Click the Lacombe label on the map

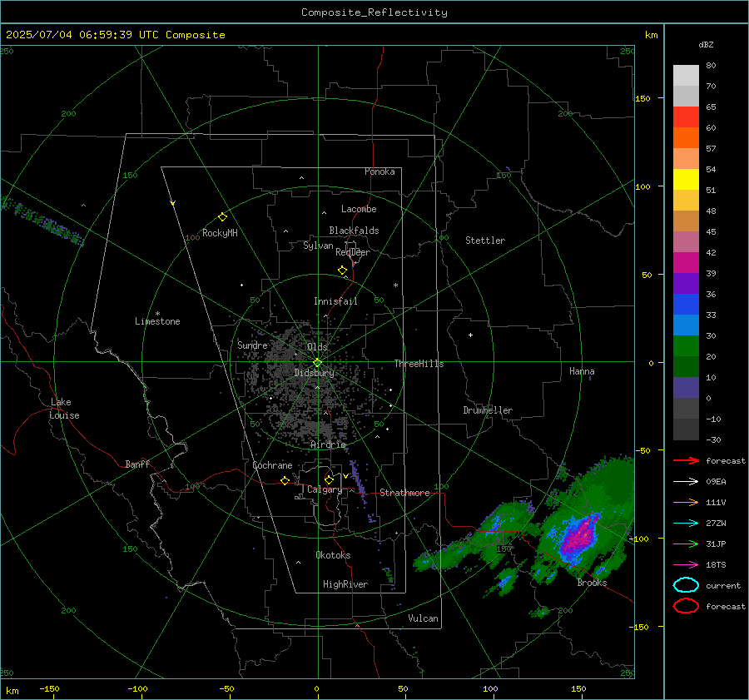359,209
